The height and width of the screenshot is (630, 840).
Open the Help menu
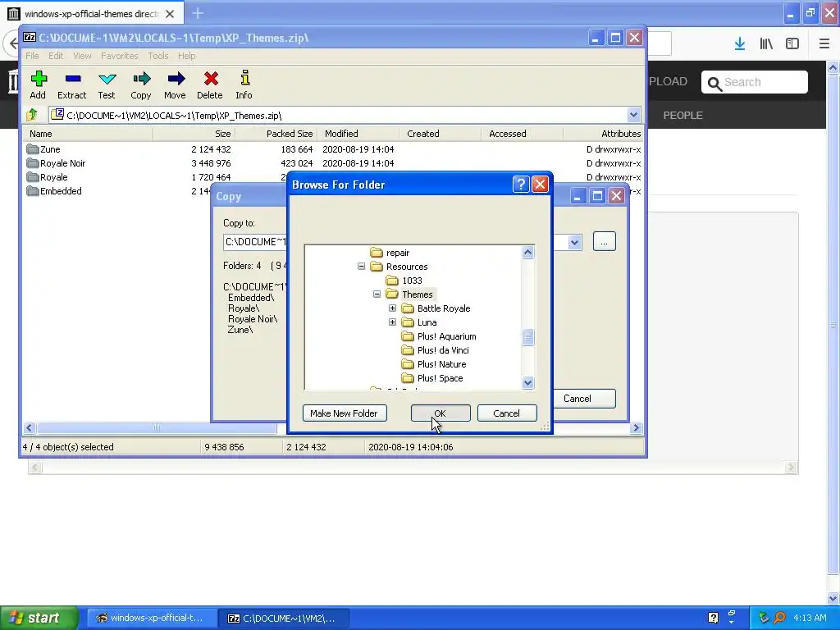(x=186, y=56)
